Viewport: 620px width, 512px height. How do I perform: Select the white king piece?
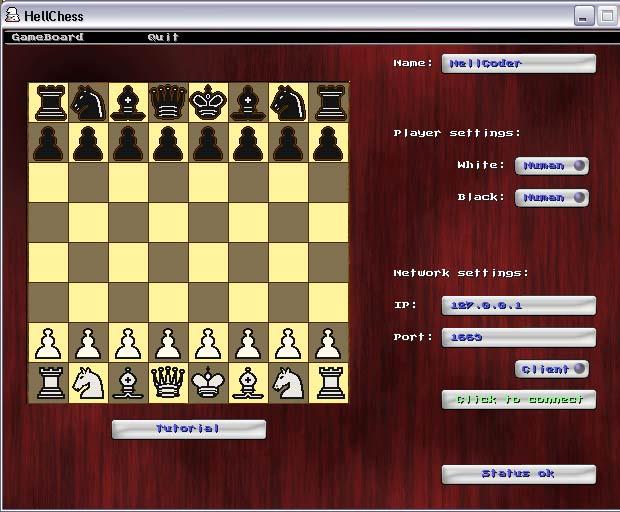pos(208,383)
